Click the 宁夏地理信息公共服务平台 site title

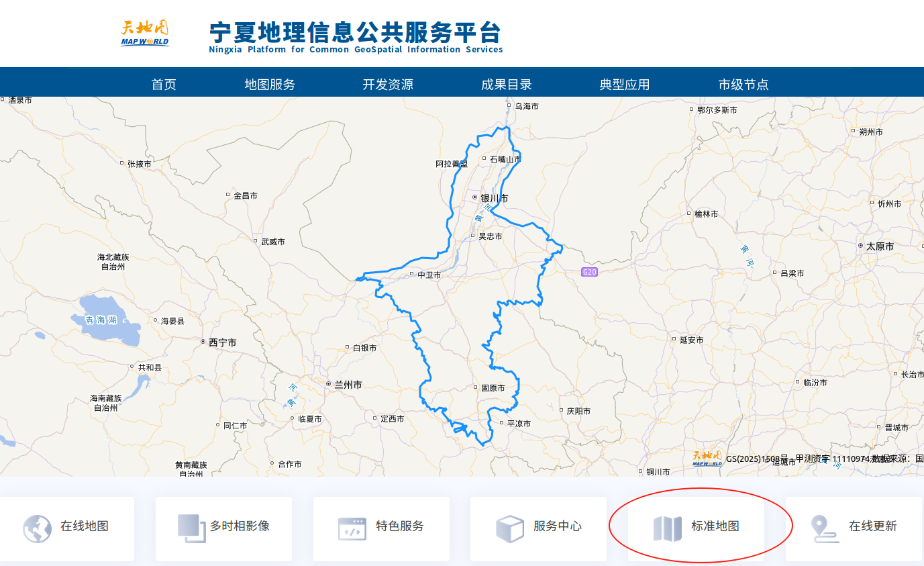[356, 34]
